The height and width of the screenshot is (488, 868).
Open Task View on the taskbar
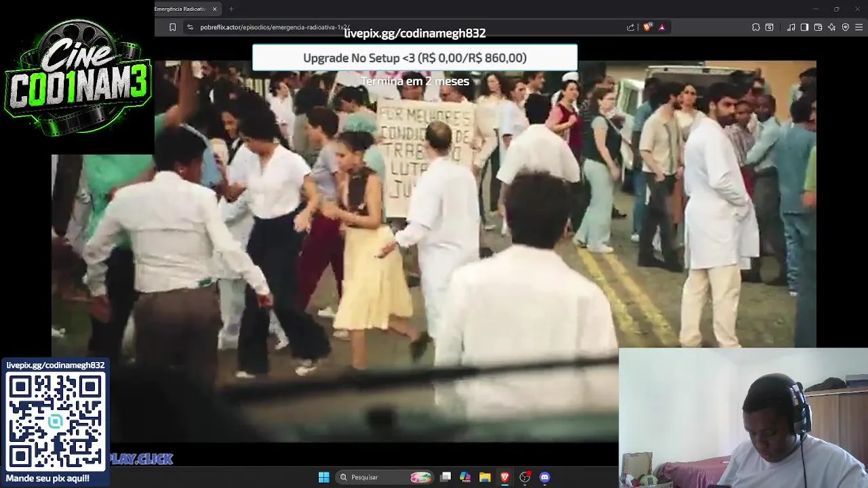click(x=446, y=477)
